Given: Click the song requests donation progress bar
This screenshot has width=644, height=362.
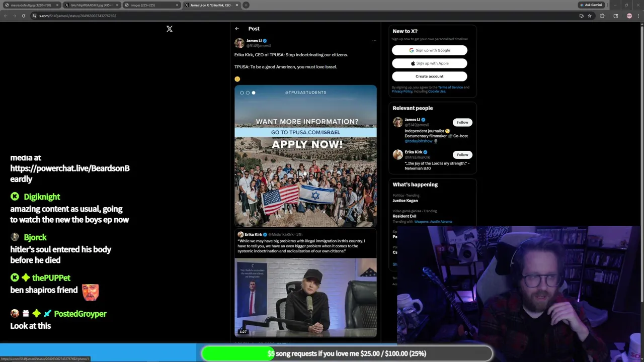Looking at the screenshot, I should pos(347,353).
